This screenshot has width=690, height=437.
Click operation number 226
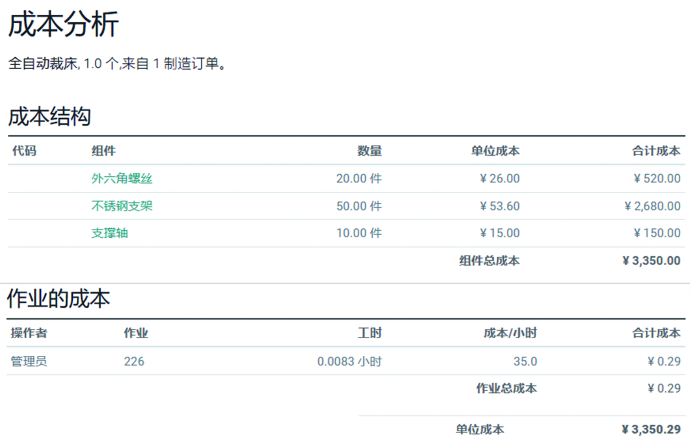pos(134,361)
